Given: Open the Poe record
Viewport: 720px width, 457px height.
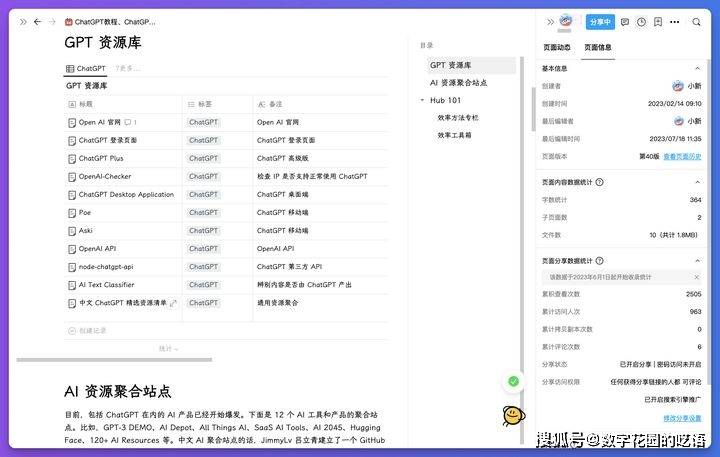Looking at the screenshot, I should (84, 213).
